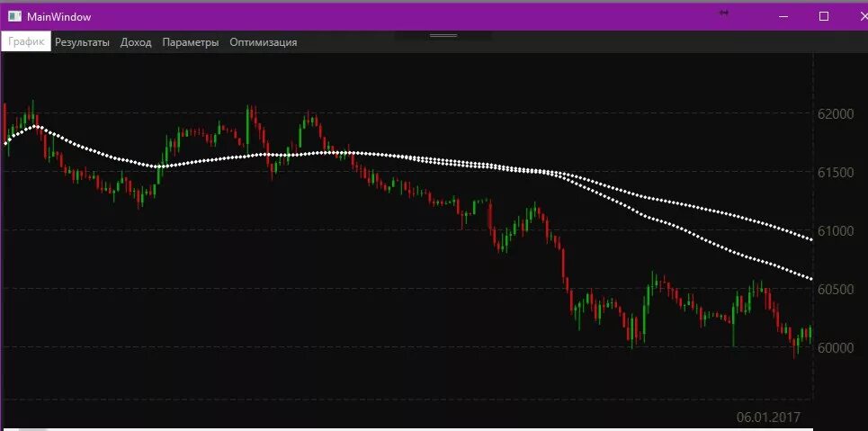The height and width of the screenshot is (431, 868).
Task: Click the 06.01.2017 date label
Action: tap(768, 418)
